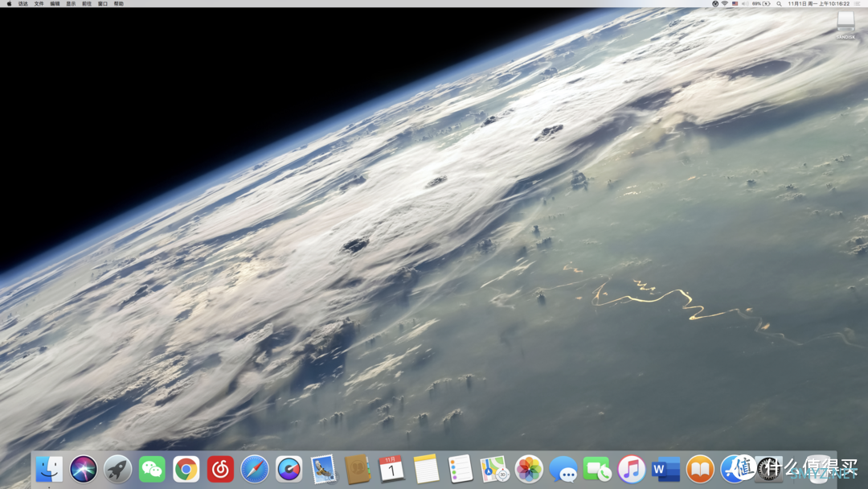
Task: Open the 文件 menu
Action: click(39, 4)
